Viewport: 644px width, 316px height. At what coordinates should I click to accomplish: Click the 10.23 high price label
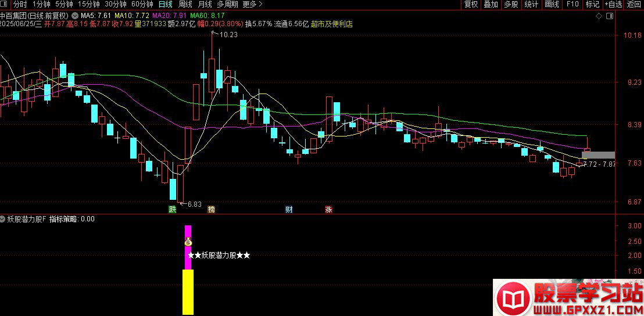pos(228,35)
